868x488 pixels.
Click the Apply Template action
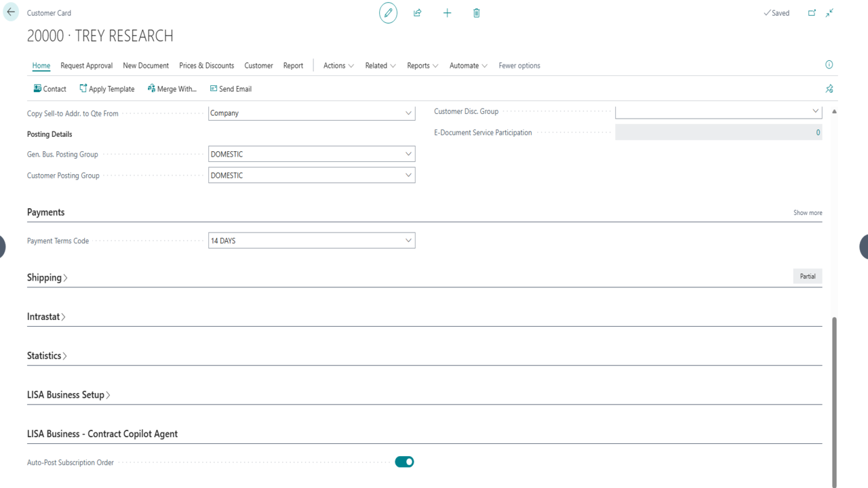tap(107, 89)
